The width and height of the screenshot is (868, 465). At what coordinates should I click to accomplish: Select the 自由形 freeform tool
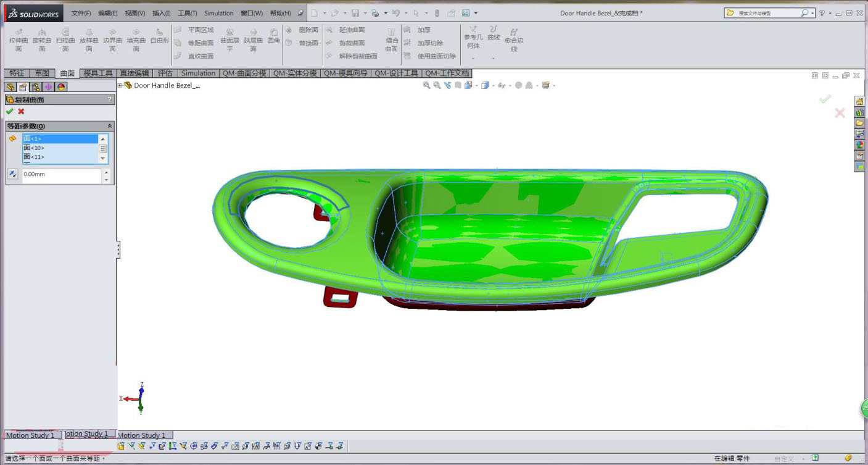pos(159,36)
